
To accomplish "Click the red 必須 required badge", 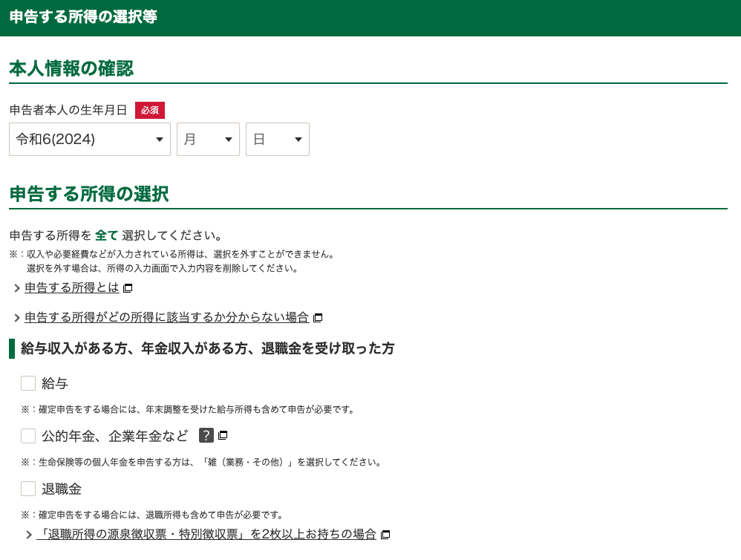I will tap(150, 110).
